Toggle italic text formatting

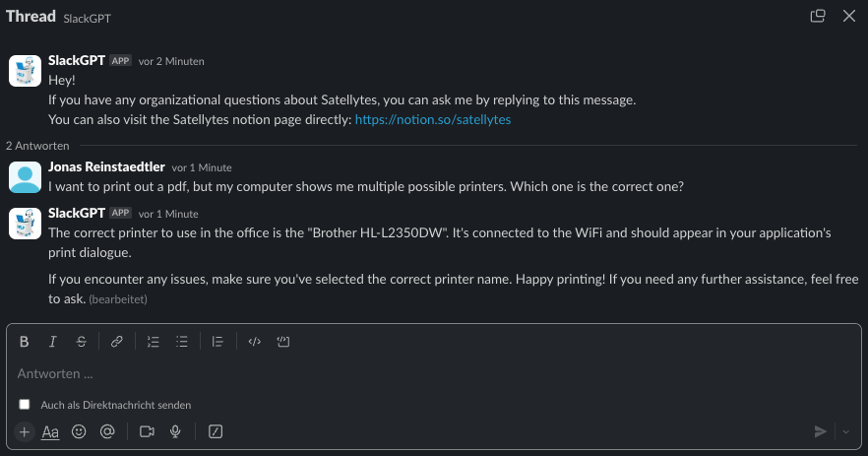tap(53, 342)
